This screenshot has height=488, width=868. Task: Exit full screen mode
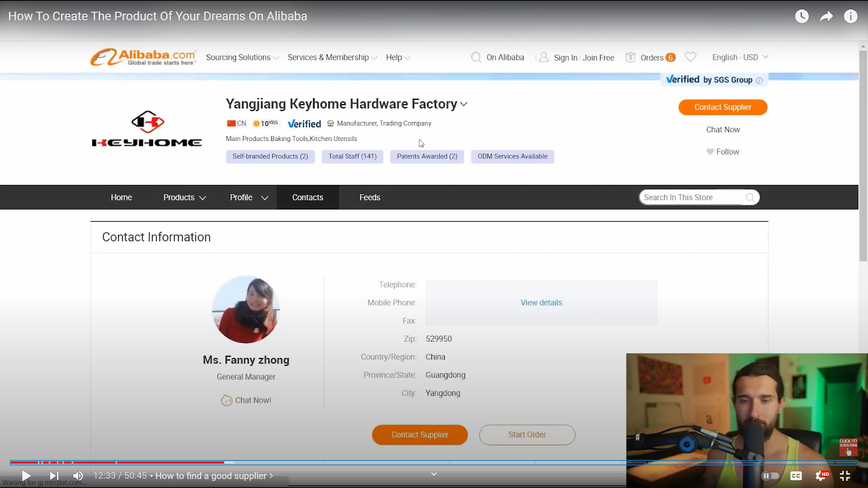pyautogui.click(x=845, y=476)
